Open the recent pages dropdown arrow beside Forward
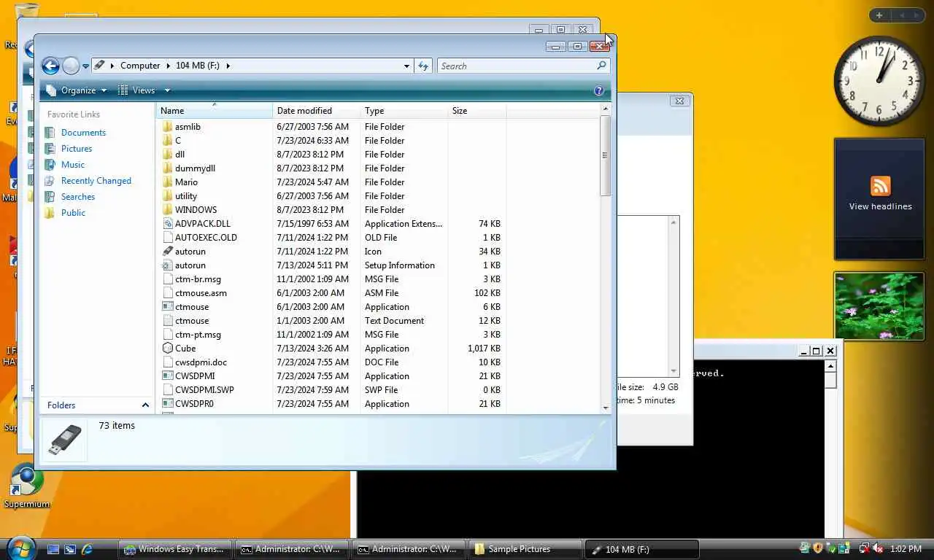 pos(85,66)
